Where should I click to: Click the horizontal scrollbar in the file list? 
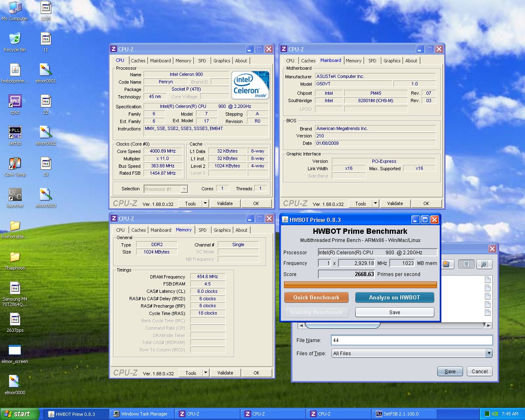(x=342, y=325)
